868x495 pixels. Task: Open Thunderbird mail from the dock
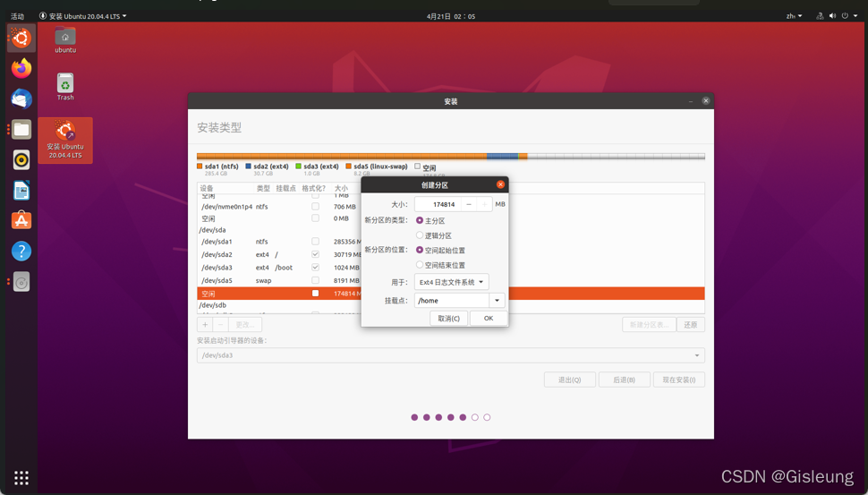[21, 99]
